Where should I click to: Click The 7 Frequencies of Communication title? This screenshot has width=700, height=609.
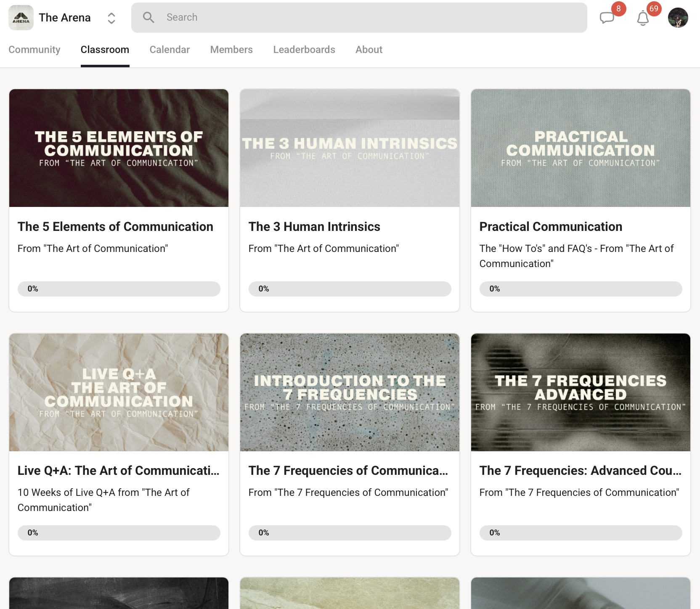click(348, 471)
